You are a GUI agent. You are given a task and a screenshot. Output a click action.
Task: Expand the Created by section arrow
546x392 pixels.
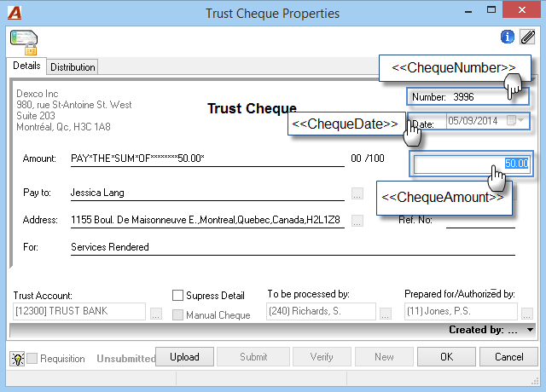click(530, 330)
